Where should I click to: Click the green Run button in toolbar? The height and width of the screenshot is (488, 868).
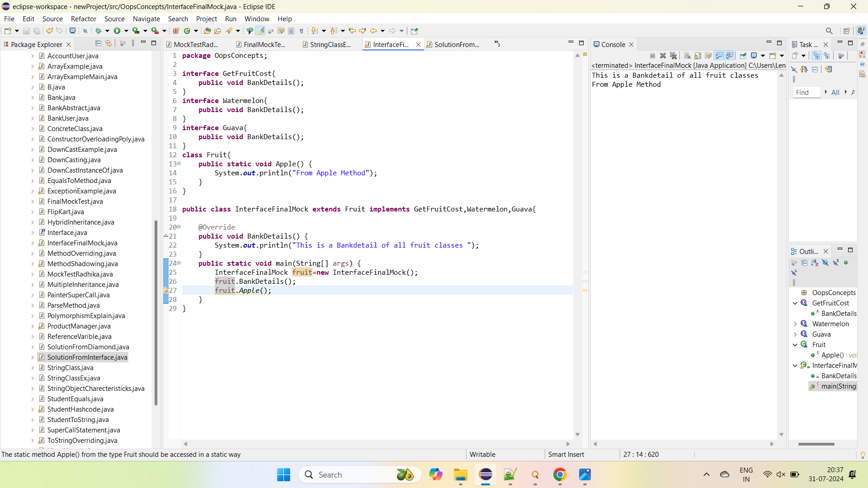[117, 31]
